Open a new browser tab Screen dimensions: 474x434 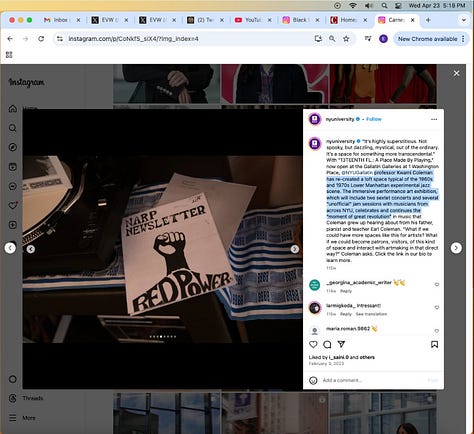click(428, 20)
